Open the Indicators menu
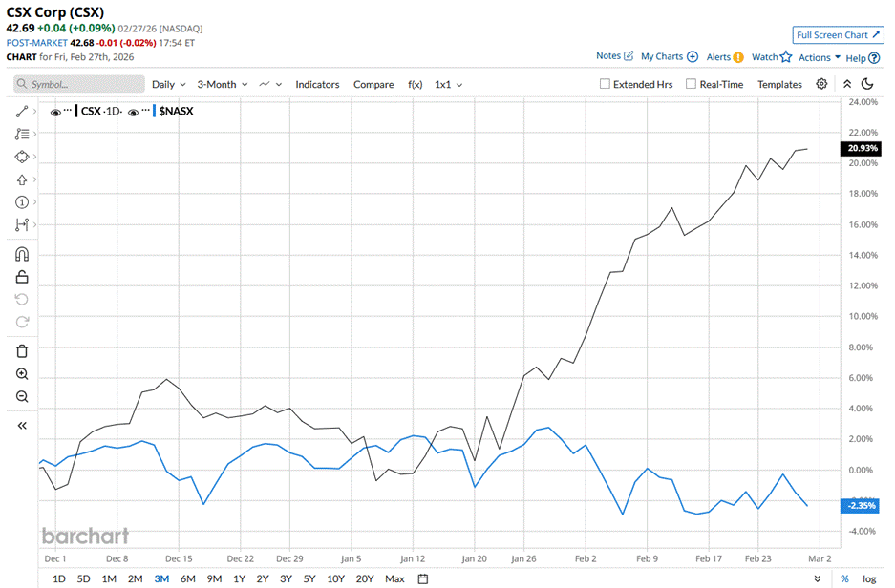 [x=317, y=84]
